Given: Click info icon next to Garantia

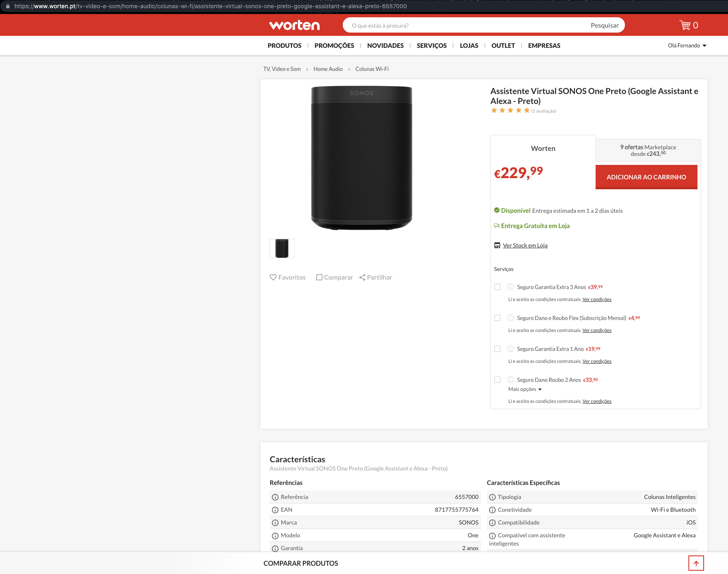Looking at the screenshot, I should pyautogui.click(x=275, y=548).
